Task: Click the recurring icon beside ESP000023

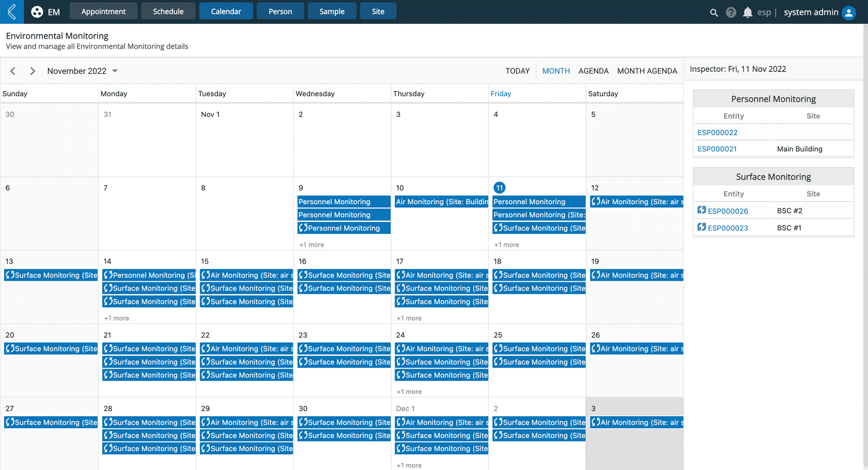Action: pos(702,227)
